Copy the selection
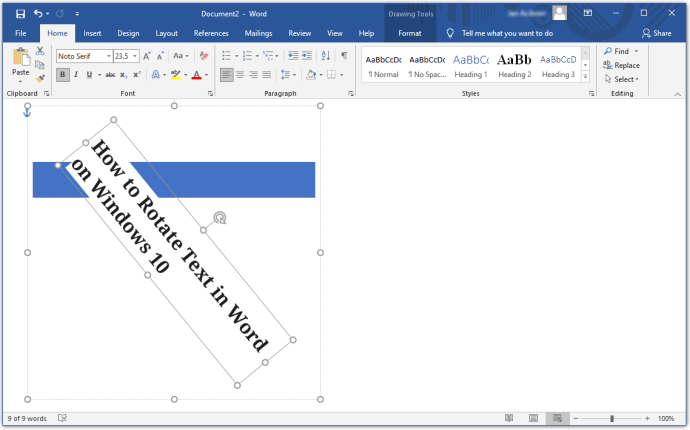 click(x=40, y=65)
